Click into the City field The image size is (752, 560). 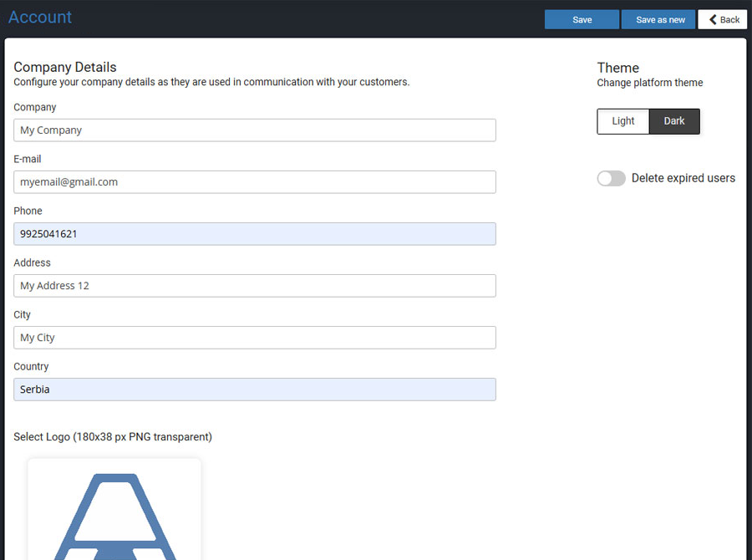pyautogui.click(x=255, y=338)
